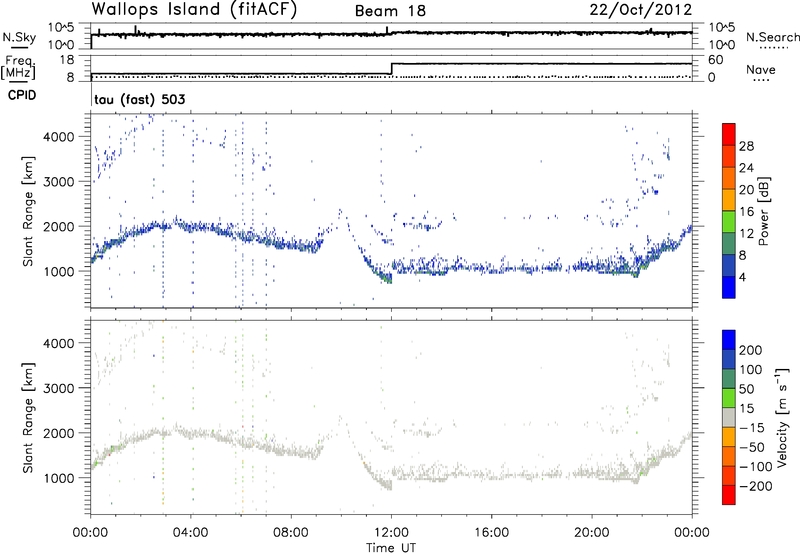800x554 pixels.
Task: Select the "-15" label on Velocity colorbar
Action: (752, 427)
